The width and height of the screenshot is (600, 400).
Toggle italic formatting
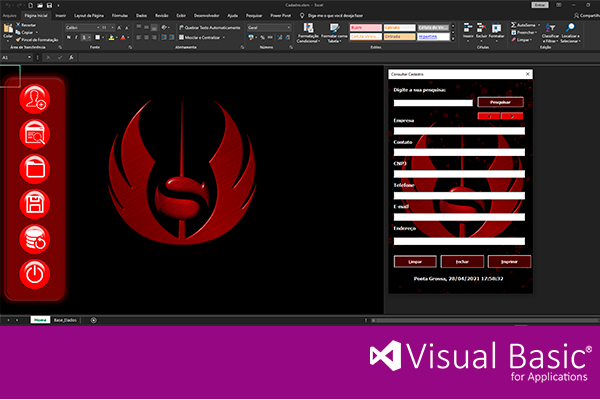tap(76, 38)
